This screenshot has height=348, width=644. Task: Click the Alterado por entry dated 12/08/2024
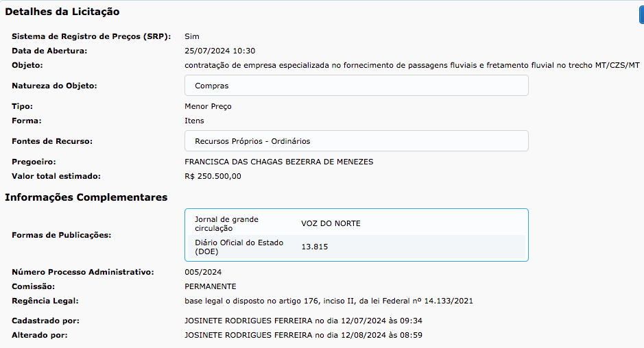click(x=313, y=335)
